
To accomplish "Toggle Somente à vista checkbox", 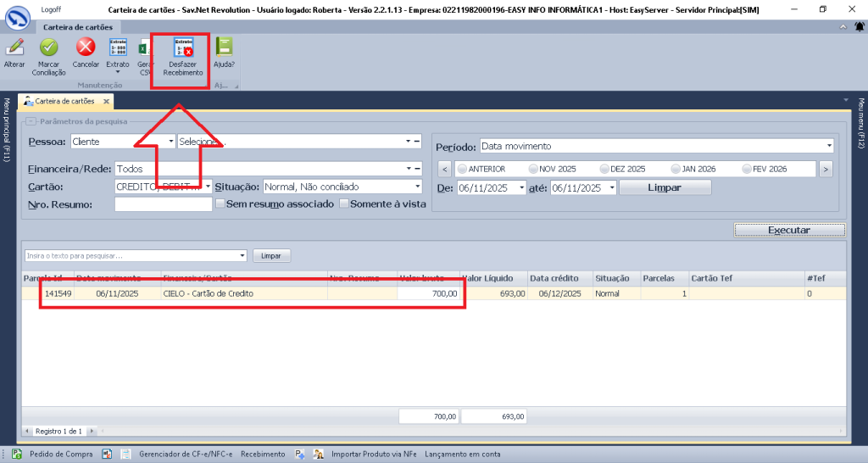I will coord(345,204).
